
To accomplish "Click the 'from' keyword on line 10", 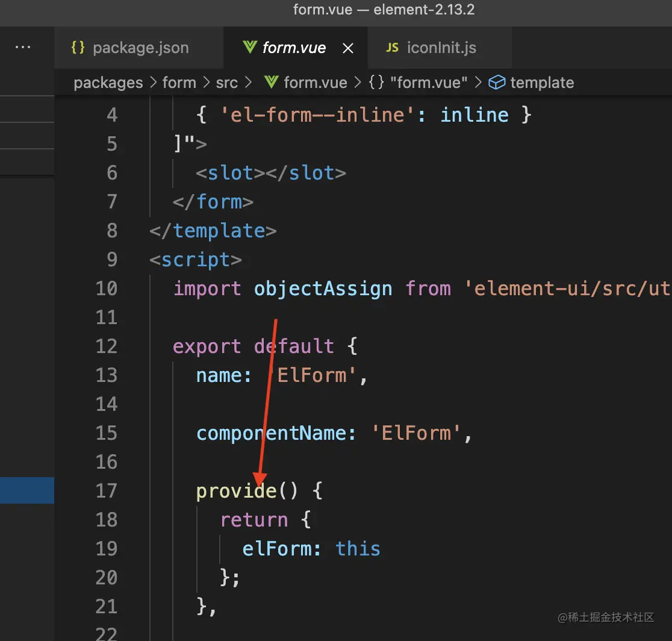I will tap(428, 288).
